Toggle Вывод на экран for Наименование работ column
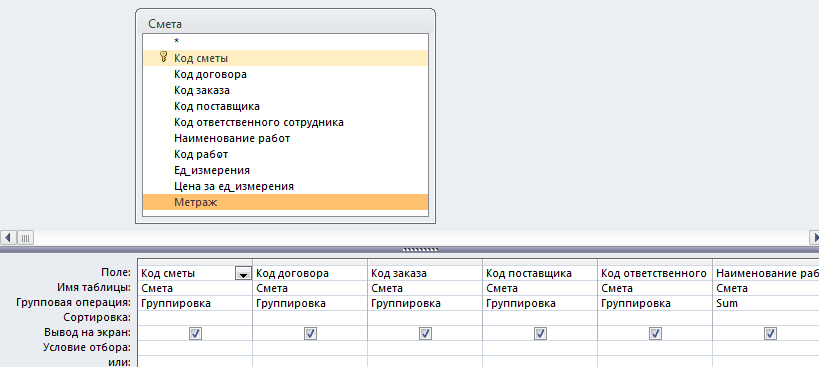 [x=770, y=333]
